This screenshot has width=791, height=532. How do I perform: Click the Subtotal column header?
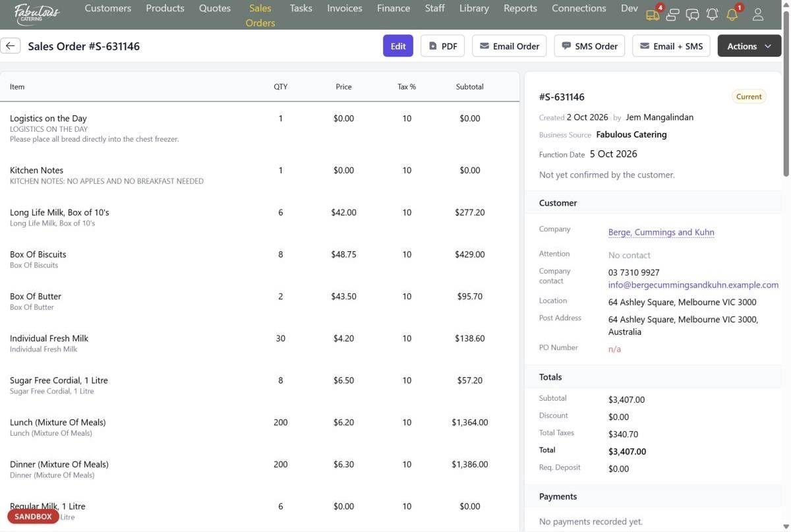470,86
